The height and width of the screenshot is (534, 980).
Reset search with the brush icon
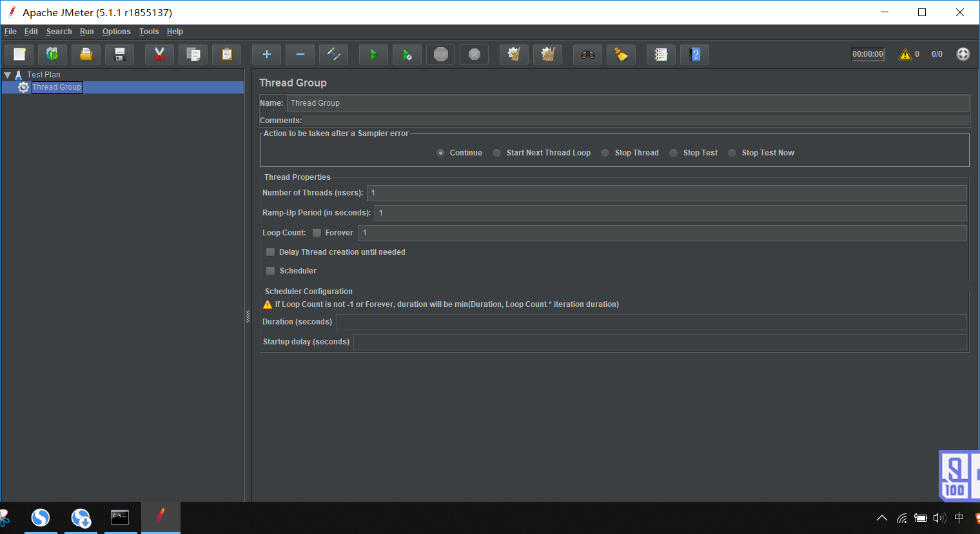[621, 54]
